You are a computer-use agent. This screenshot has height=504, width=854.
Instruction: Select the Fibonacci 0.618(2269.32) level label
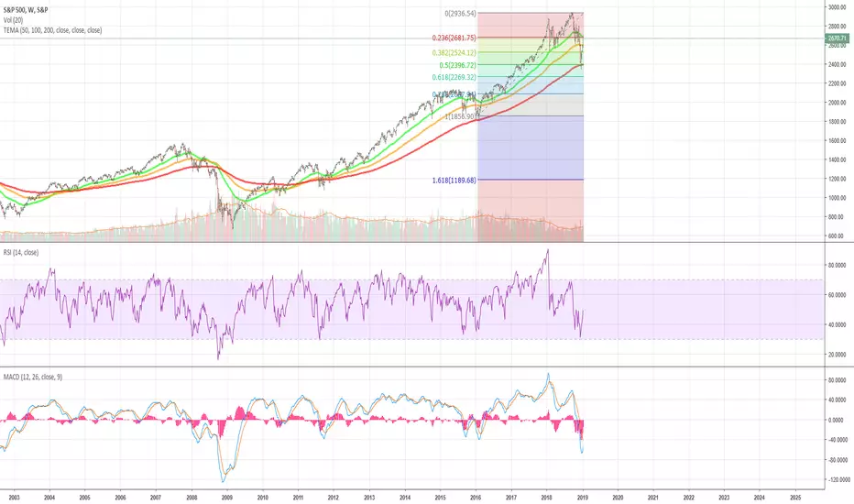click(454, 77)
